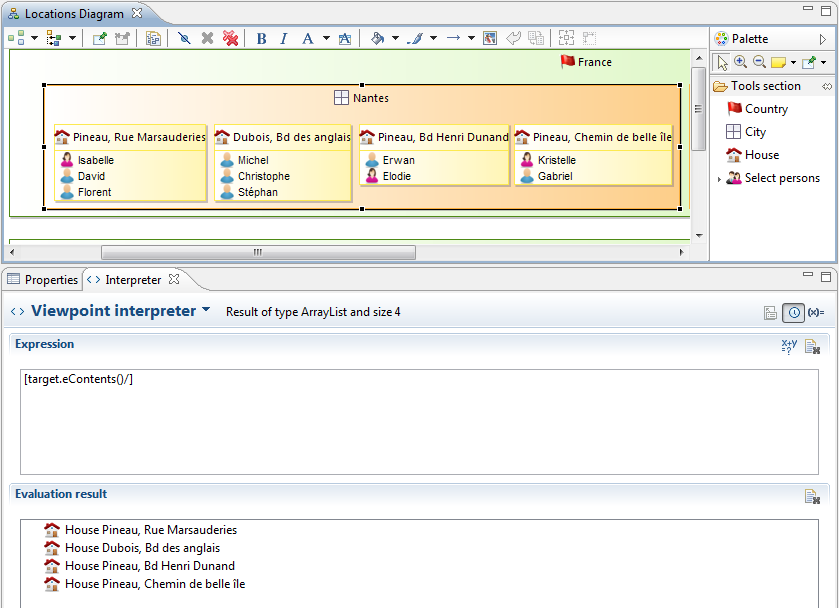Clear the expression using the Expression header icon
The image size is (839, 608).
[x=812, y=346]
